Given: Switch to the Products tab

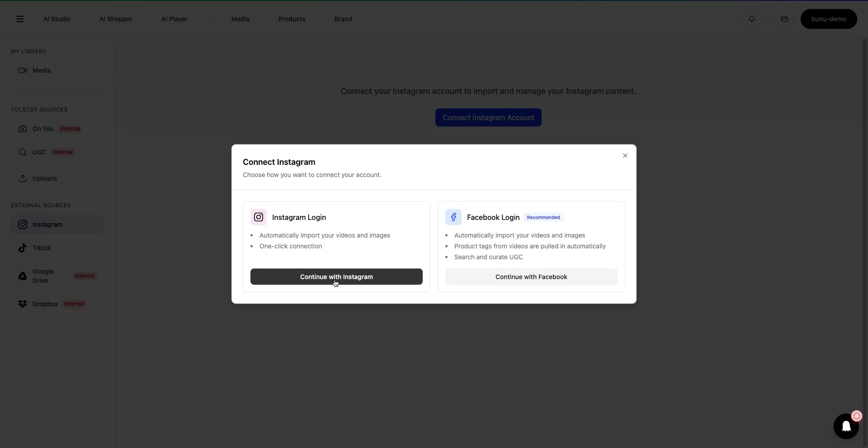Looking at the screenshot, I should 292,19.
